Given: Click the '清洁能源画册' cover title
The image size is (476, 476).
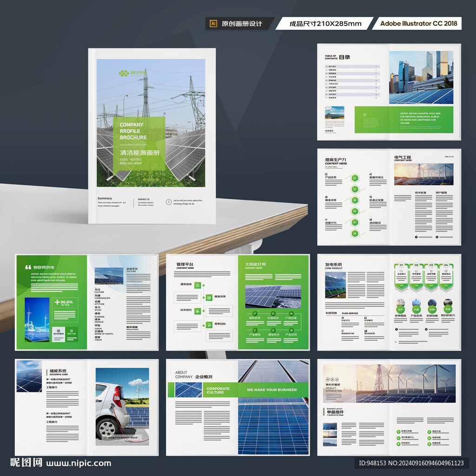Looking at the screenshot, I should coord(139,152).
